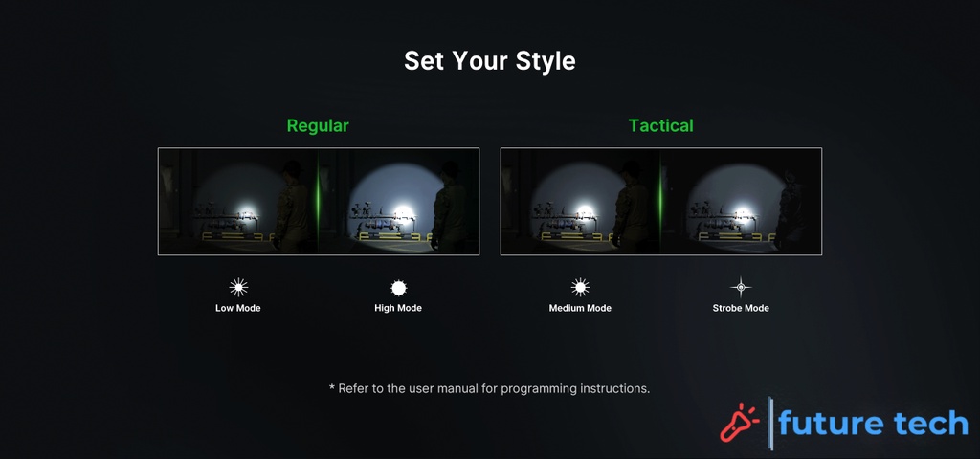Click the user manual programming instructions note

coord(489,388)
